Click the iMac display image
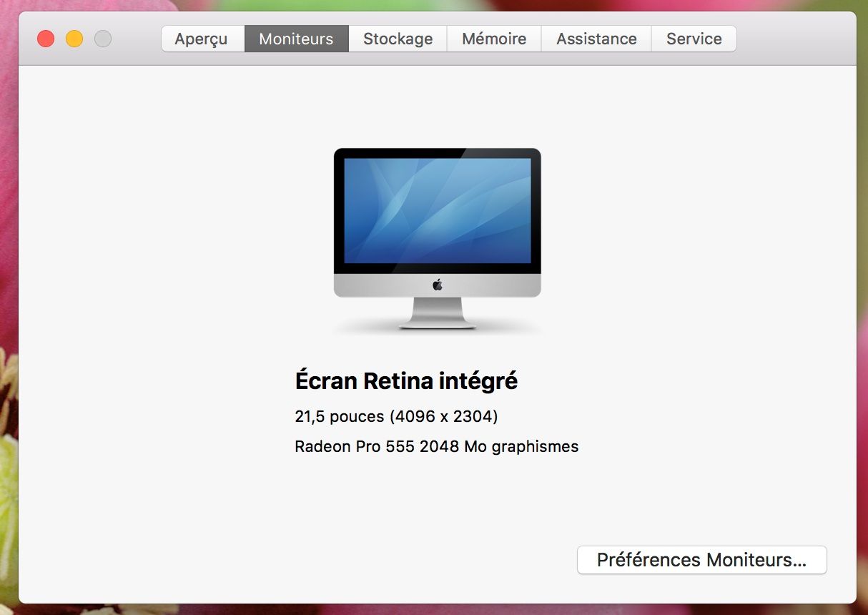 pyautogui.click(x=438, y=239)
